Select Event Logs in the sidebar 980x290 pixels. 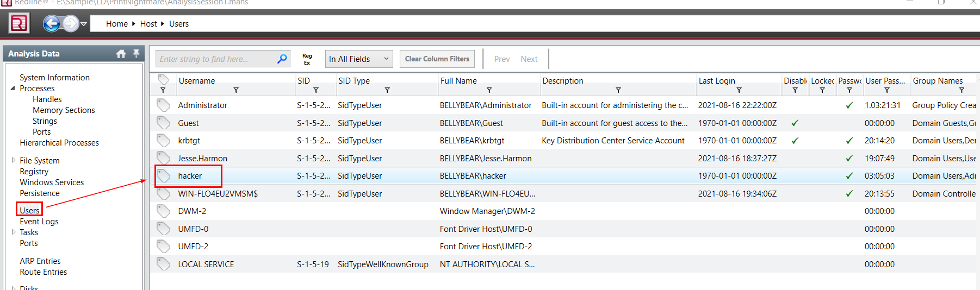click(x=39, y=222)
